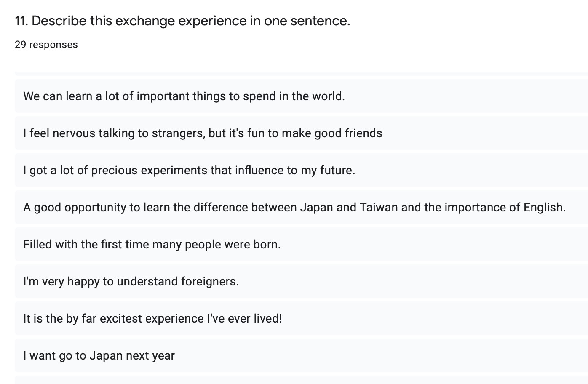588x384 pixels.
Task: Select response 'I got a lot of precious experiments'
Action: 301,170
